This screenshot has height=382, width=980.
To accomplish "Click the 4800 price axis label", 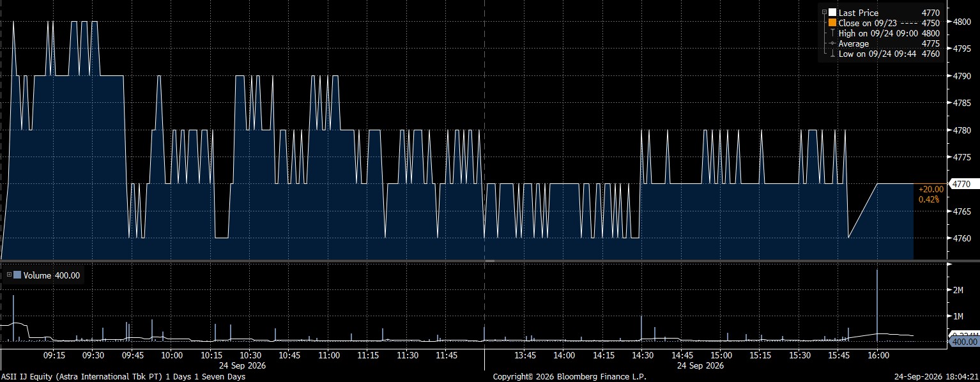I will tap(962, 21).
